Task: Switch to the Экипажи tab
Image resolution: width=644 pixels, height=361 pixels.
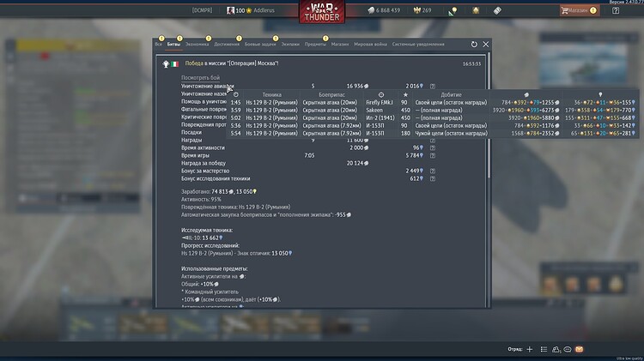Action: tap(290, 45)
